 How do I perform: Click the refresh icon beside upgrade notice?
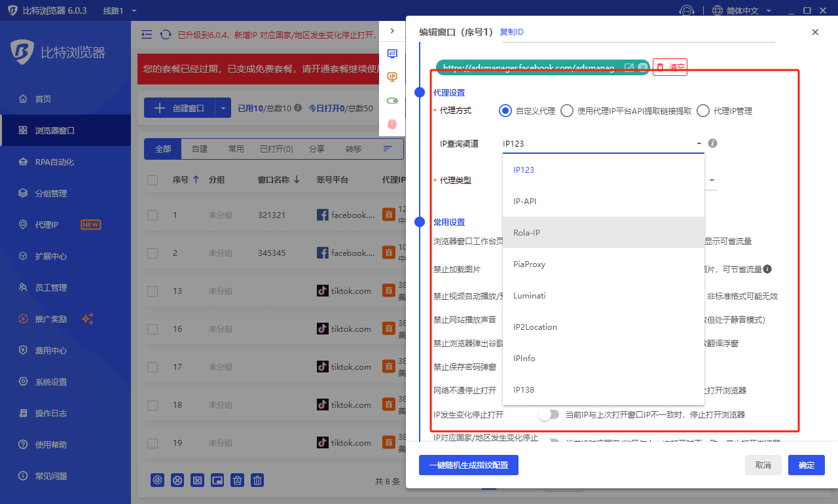[x=166, y=35]
